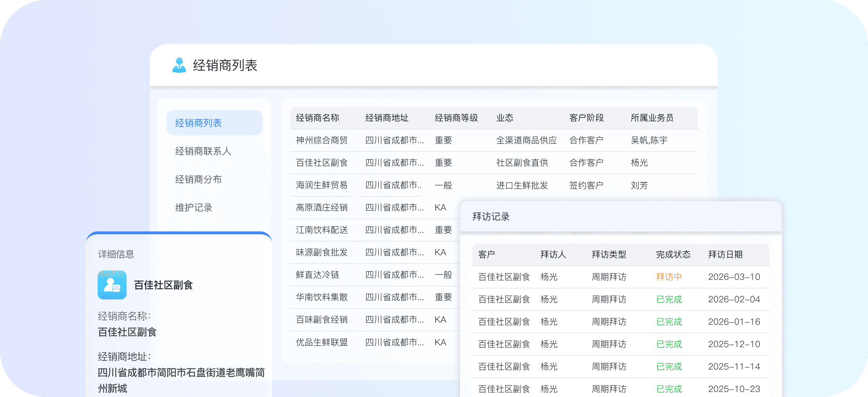The image size is (868, 397).
Task: Open 维护记录 sidebar entry
Action: click(x=193, y=208)
